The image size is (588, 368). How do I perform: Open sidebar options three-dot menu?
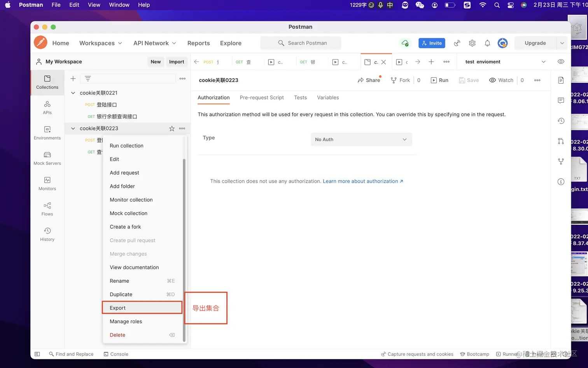pyautogui.click(x=182, y=79)
